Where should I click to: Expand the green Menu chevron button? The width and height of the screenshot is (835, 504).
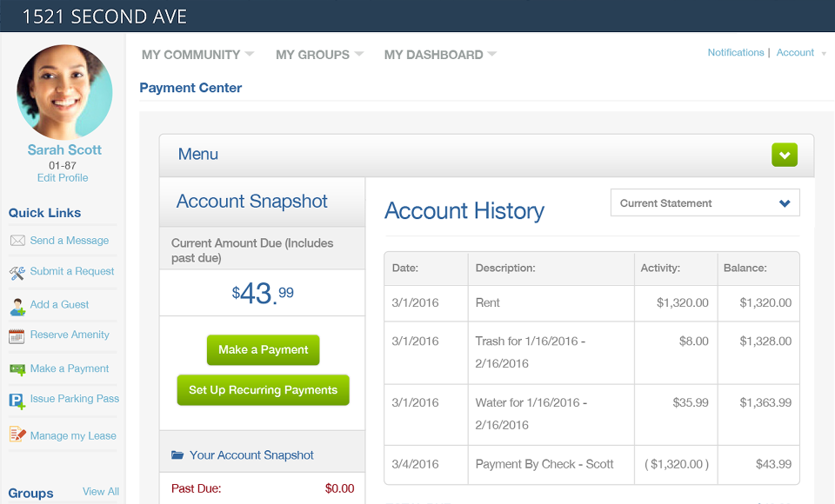click(785, 156)
